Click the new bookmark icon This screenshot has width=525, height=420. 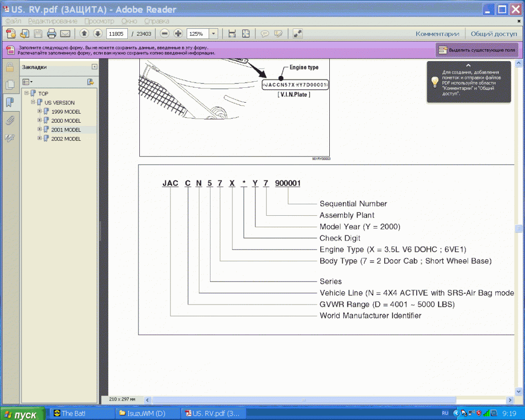(x=90, y=82)
